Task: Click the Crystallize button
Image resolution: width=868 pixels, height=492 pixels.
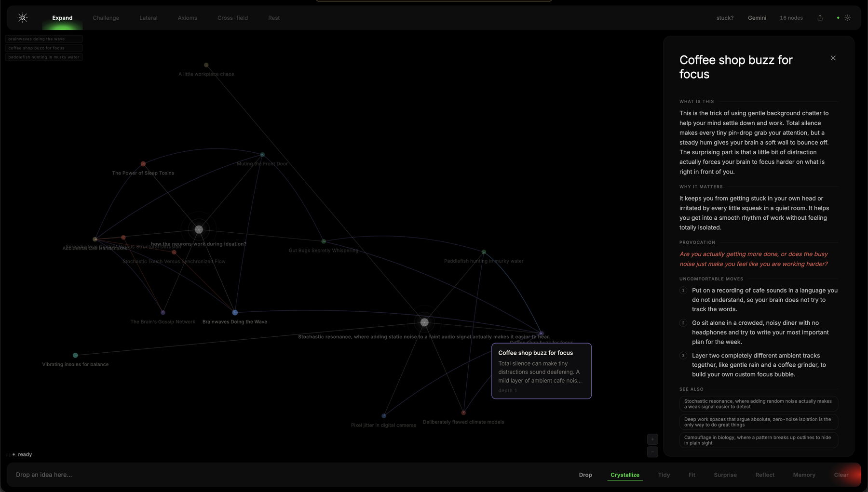Action: click(x=625, y=475)
